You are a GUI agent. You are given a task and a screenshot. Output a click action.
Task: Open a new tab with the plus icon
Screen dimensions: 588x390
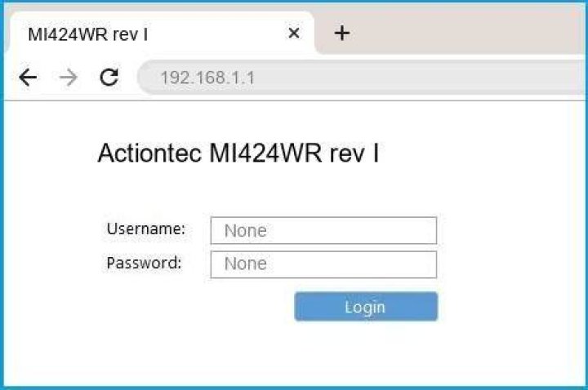[342, 33]
